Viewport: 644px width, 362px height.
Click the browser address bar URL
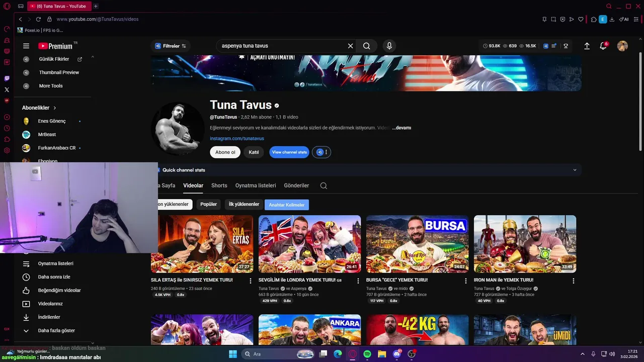tap(98, 19)
